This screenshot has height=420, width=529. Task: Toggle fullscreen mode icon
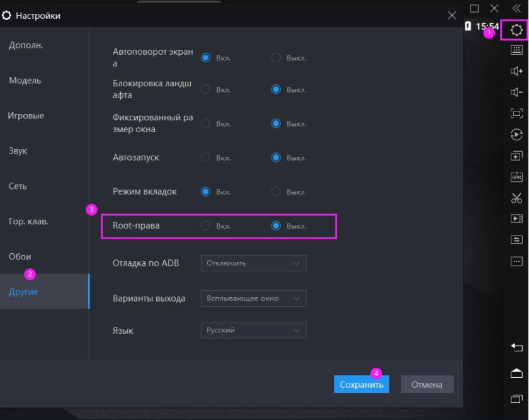coord(516,113)
